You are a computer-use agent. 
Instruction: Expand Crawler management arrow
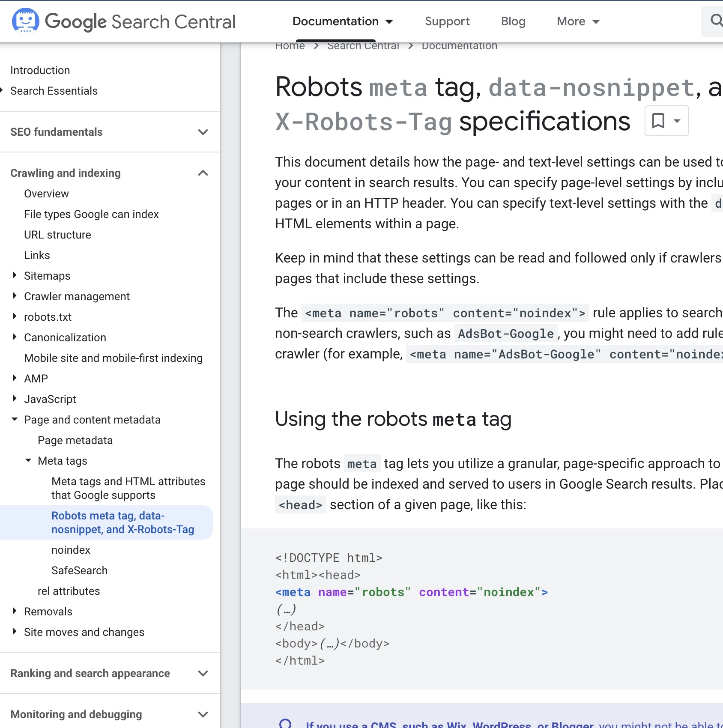click(x=15, y=296)
